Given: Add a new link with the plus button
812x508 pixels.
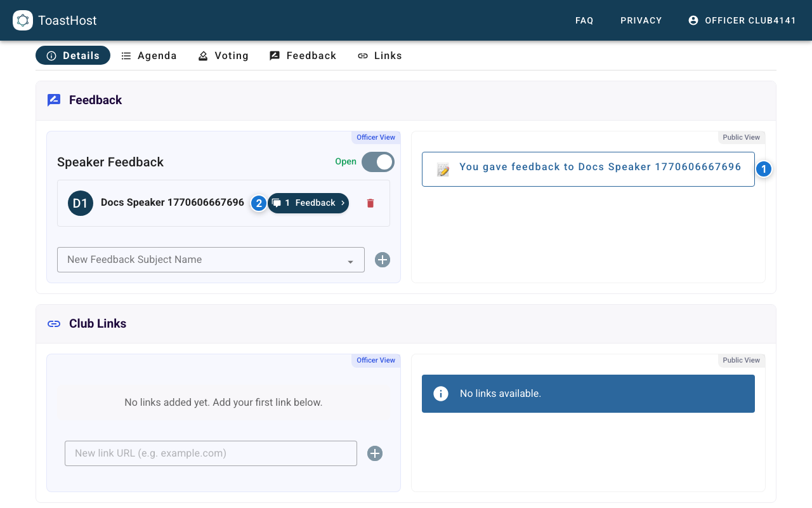Looking at the screenshot, I should pyautogui.click(x=374, y=453).
